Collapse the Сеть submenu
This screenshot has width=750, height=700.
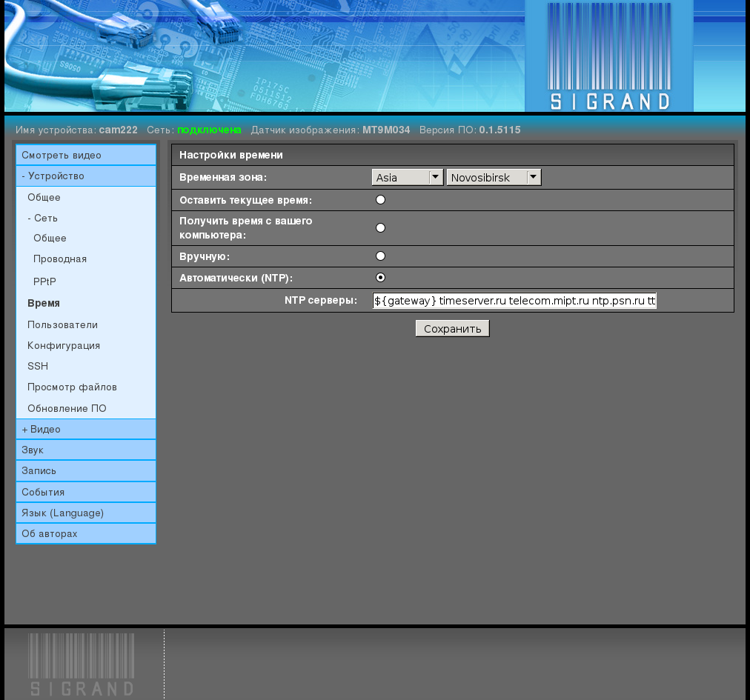point(43,219)
